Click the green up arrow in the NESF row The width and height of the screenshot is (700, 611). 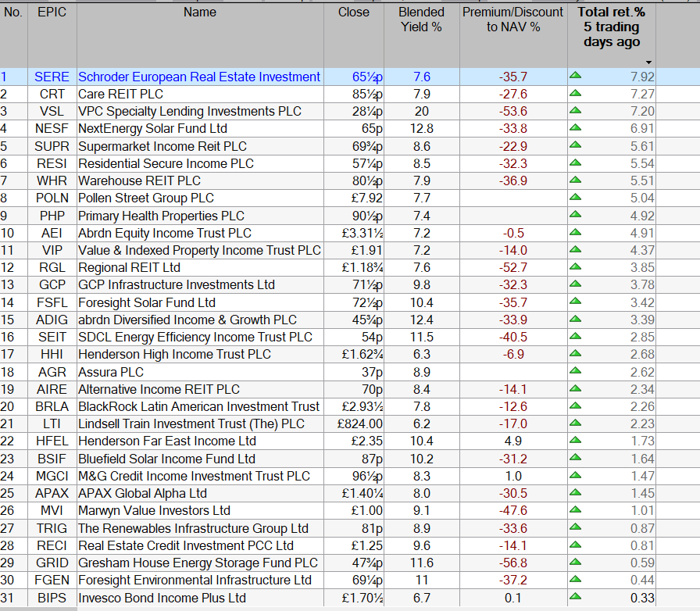point(576,127)
